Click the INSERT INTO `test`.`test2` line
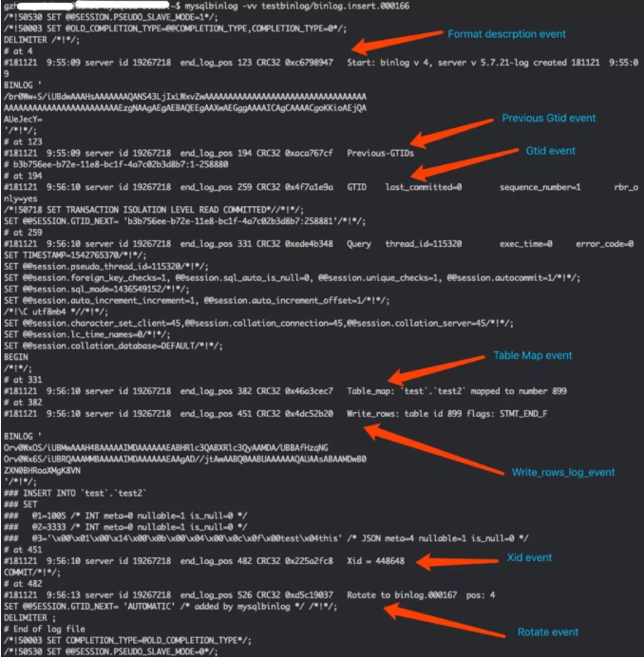 point(75,493)
